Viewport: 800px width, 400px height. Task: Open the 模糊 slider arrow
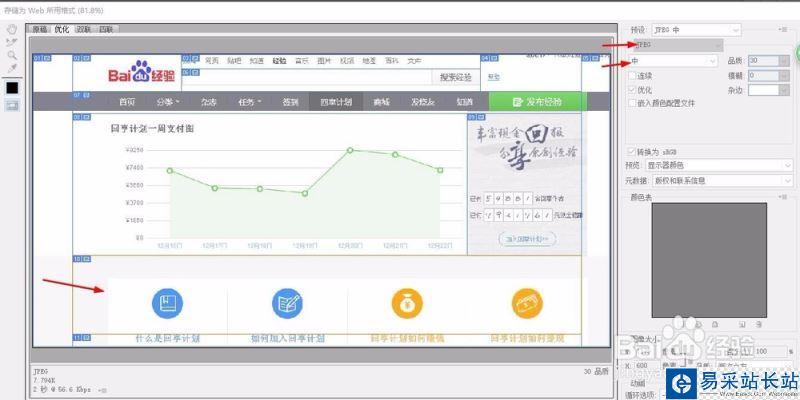click(x=785, y=76)
